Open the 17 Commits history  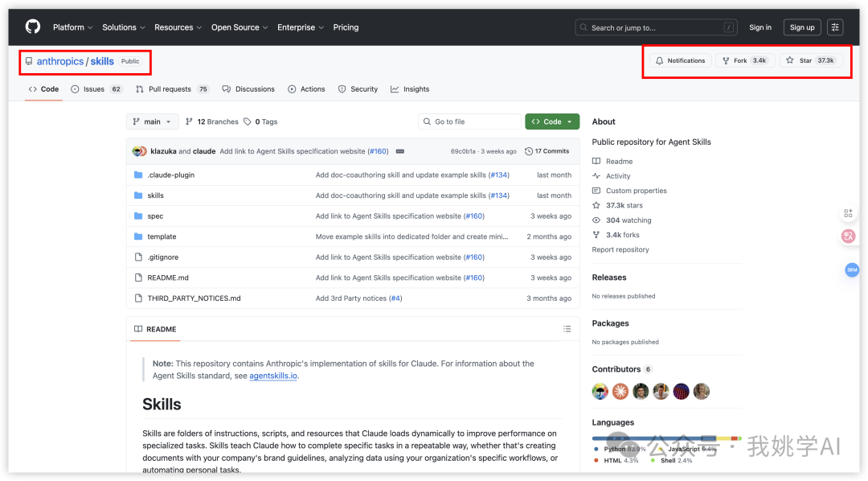(x=547, y=151)
